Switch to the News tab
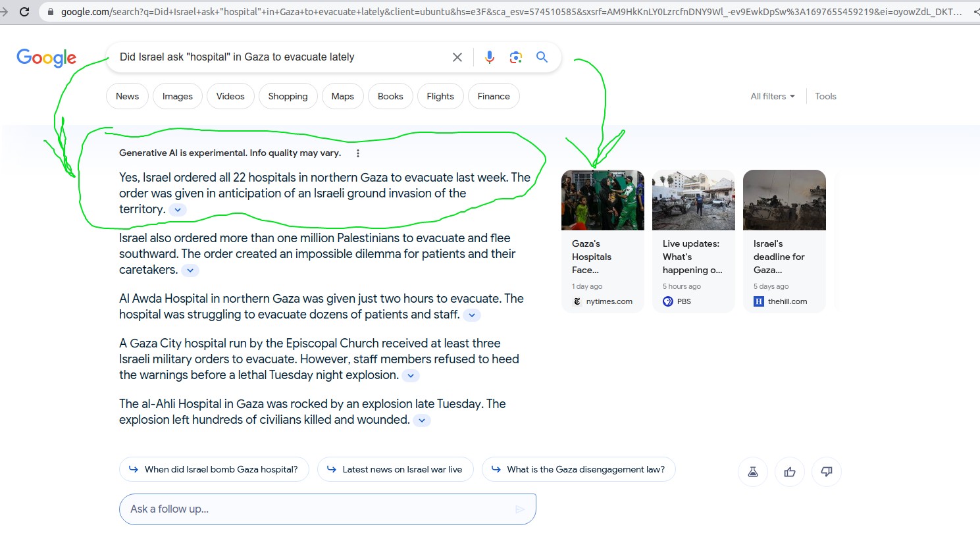 [x=127, y=96]
